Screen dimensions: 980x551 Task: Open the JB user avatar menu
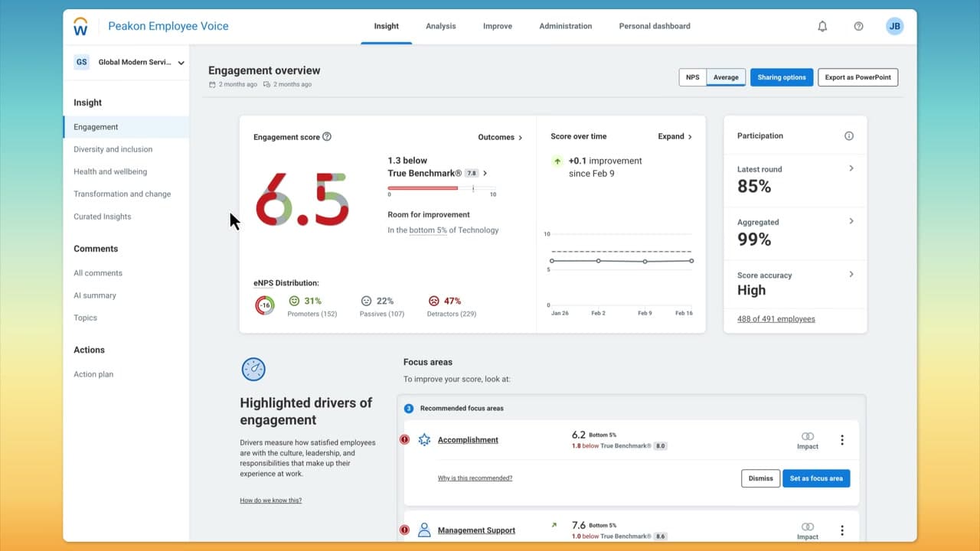(x=894, y=26)
